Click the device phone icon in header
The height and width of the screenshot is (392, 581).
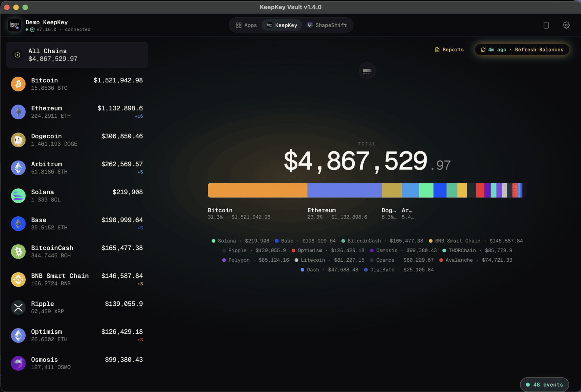tap(546, 25)
